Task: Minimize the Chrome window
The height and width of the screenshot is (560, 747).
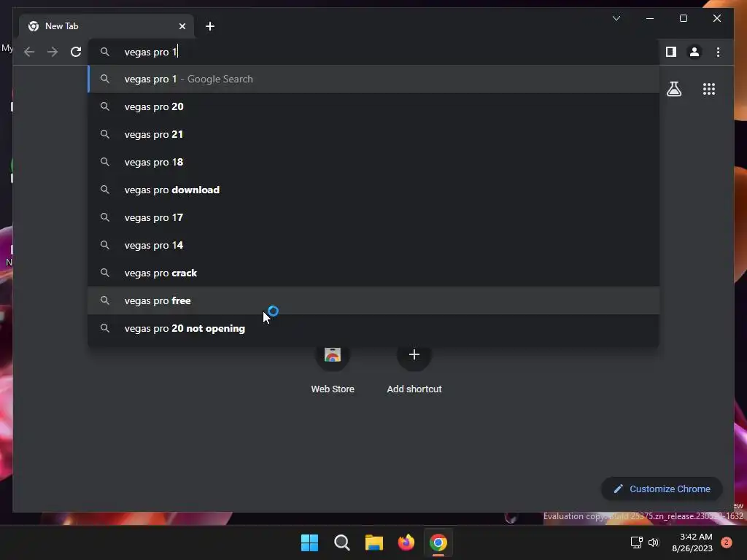Action: click(650, 18)
